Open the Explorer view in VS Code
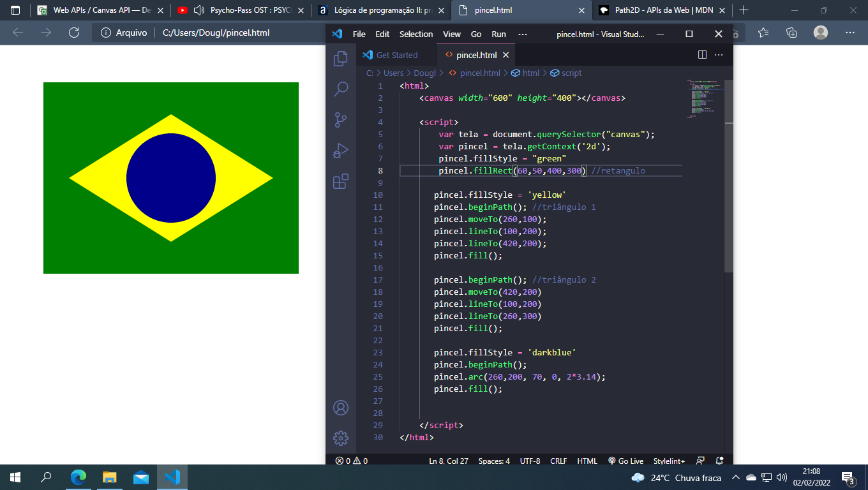 [x=341, y=58]
